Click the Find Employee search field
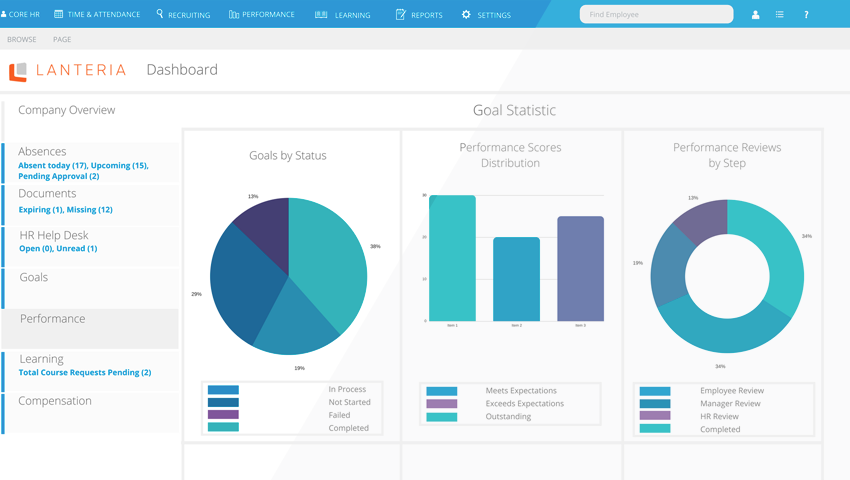The image size is (850, 480). point(656,15)
